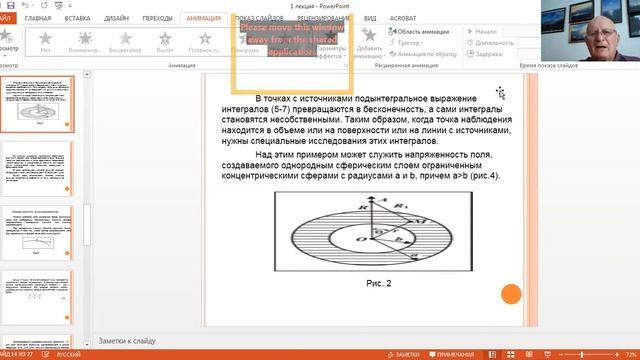Viewport: 640px width, 360px height.
Task: Click the concentric spheres figure on the slide
Action: pos(373,231)
